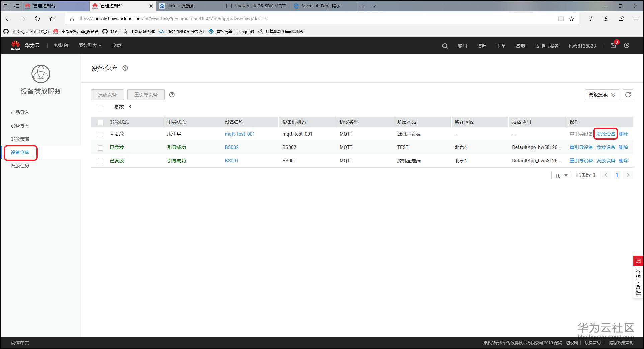Go to previous page arrow

pos(606,175)
